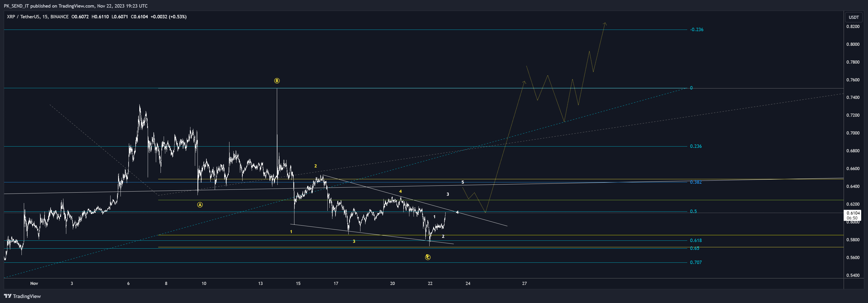
Task: Click date 10 on the time axis
Action: pos(204,283)
